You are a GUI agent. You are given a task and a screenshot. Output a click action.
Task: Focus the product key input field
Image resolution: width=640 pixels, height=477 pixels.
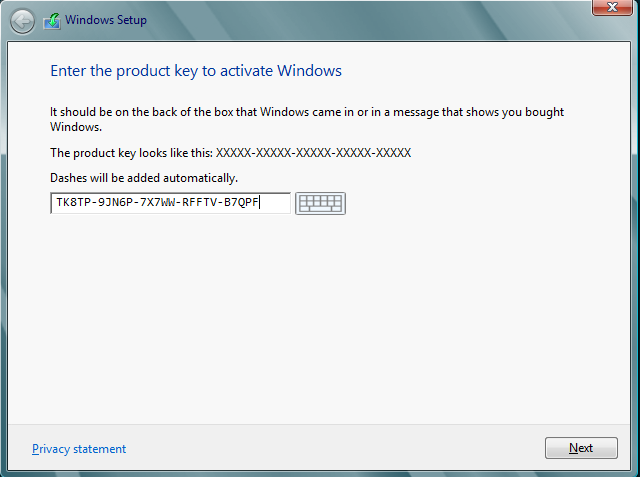[170, 203]
